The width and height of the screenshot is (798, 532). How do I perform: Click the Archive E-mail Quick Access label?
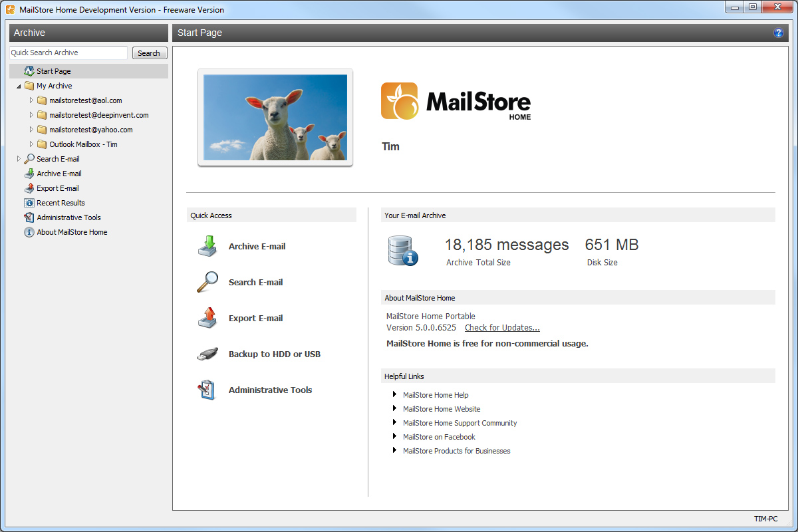(257, 246)
